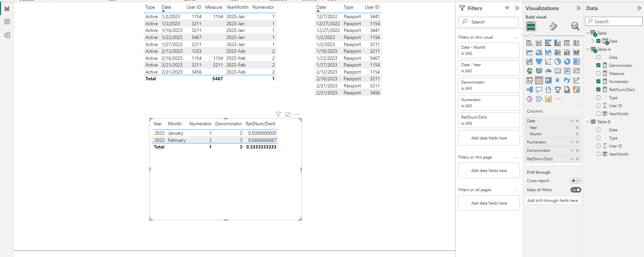
Task: Uncheck Numerator in Table-A
Action: point(598,81)
